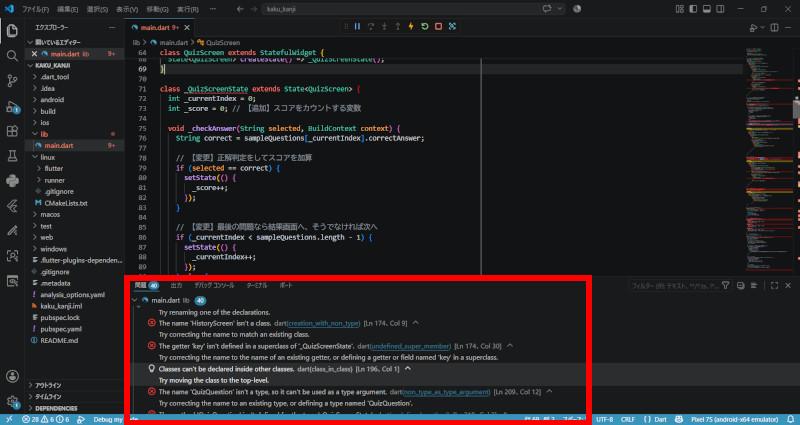This screenshot has width=800, height=425.
Task: Switch to the Ports tab
Action: 286,286
